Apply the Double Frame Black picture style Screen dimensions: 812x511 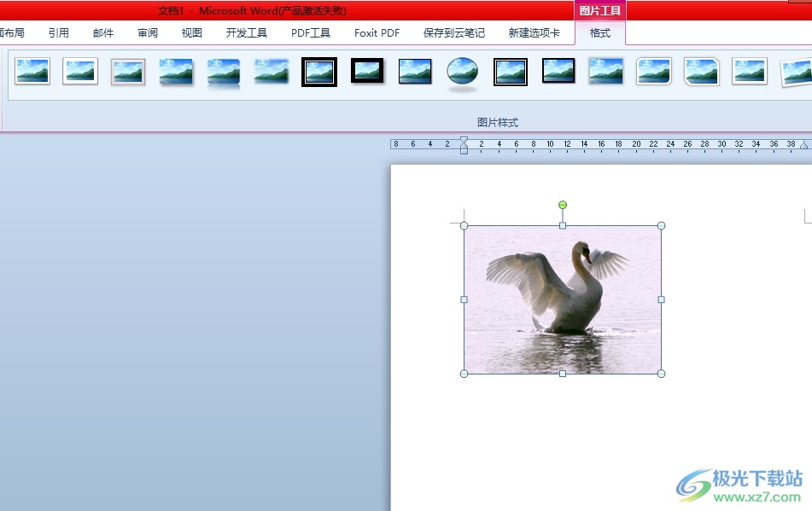click(319, 72)
